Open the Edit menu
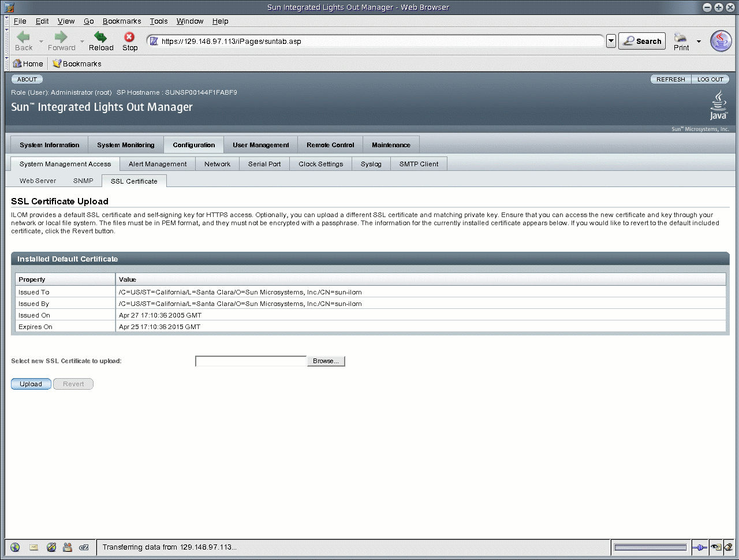 [42, 21]
